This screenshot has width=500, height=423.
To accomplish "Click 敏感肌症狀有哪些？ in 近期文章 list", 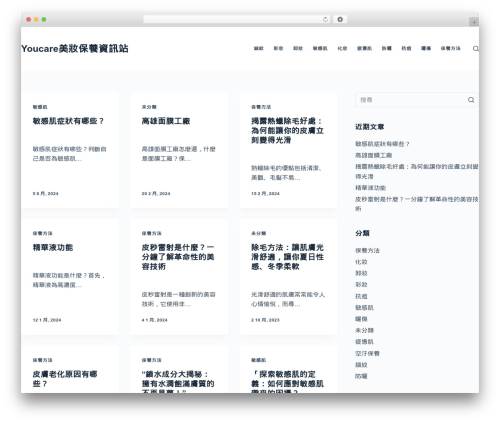I will tap(382, 144).
